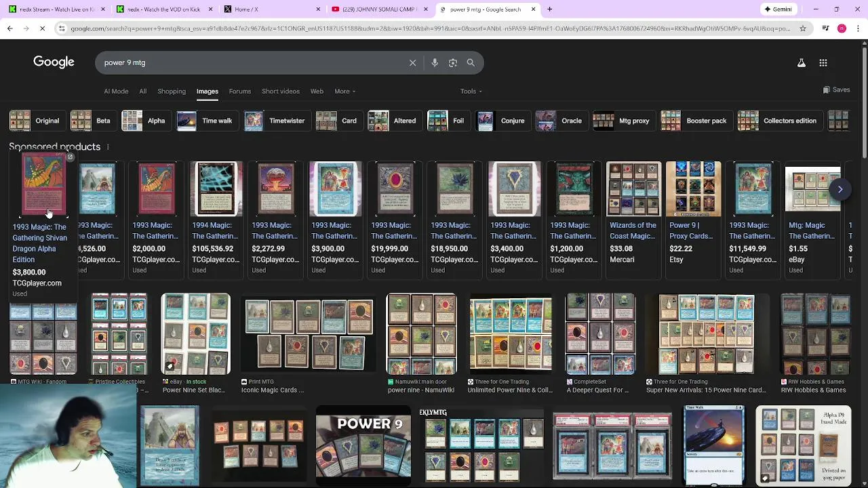Close the power 9 mtg Google Search tab
This screenshot has width=868, height=488.
tap(533, 9)
